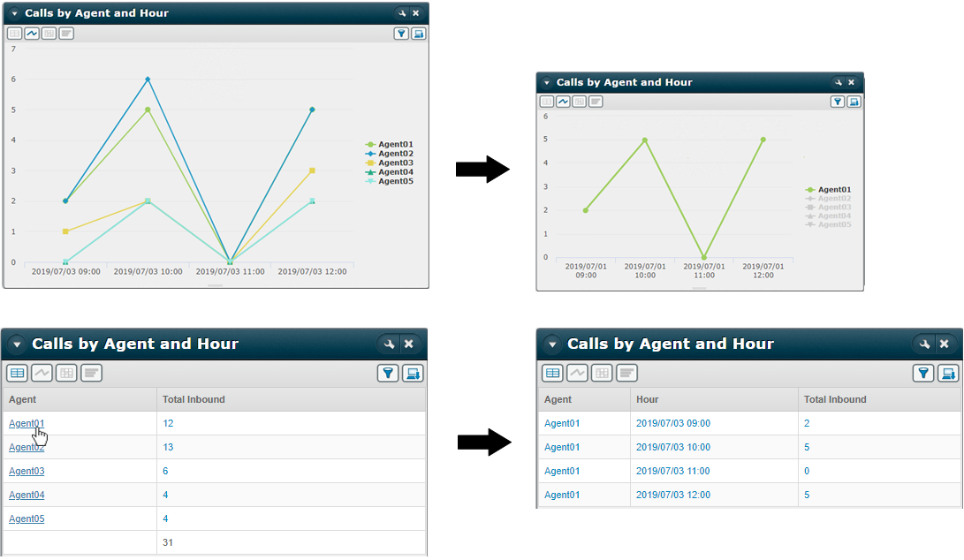Click the filter icon in bottom-right panel
The width and height of the screenshot is (964, 560).
[x=923, y=373]
